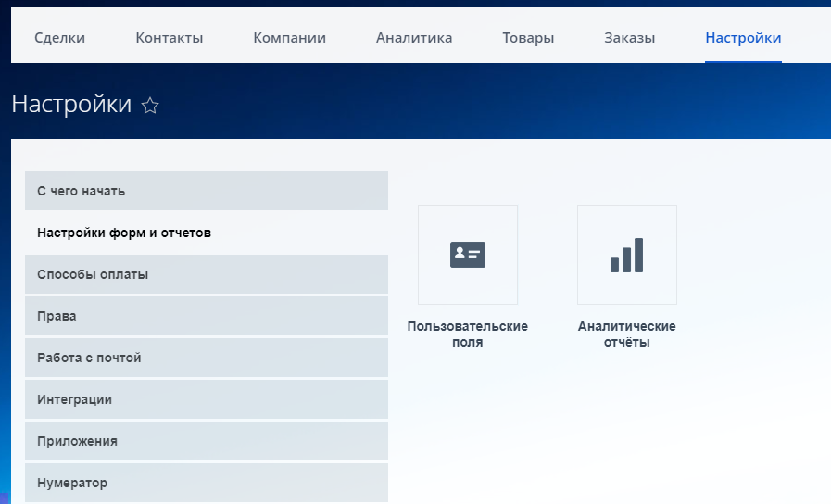Open the Пользовательские поля card icon

tap(468, 255)
